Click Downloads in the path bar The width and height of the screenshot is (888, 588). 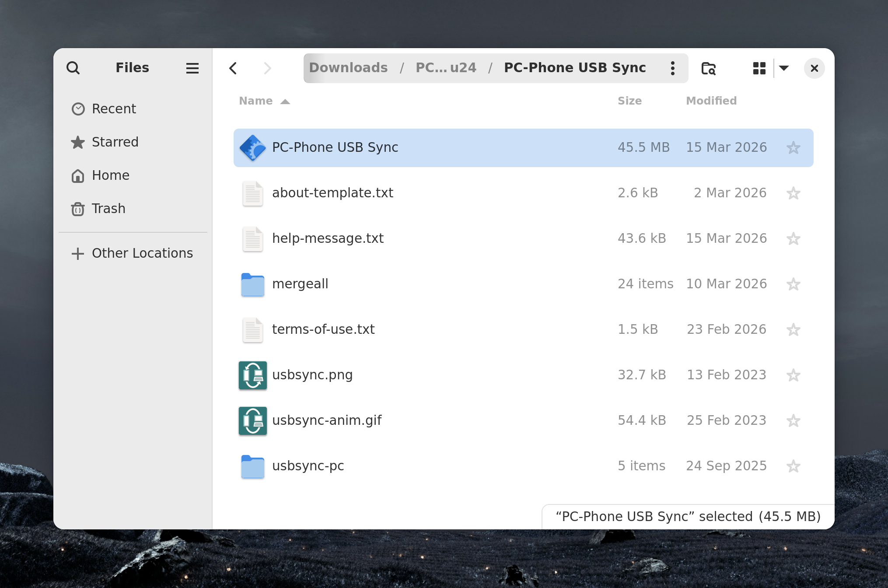pyautogui.click(x=348, y=68)
